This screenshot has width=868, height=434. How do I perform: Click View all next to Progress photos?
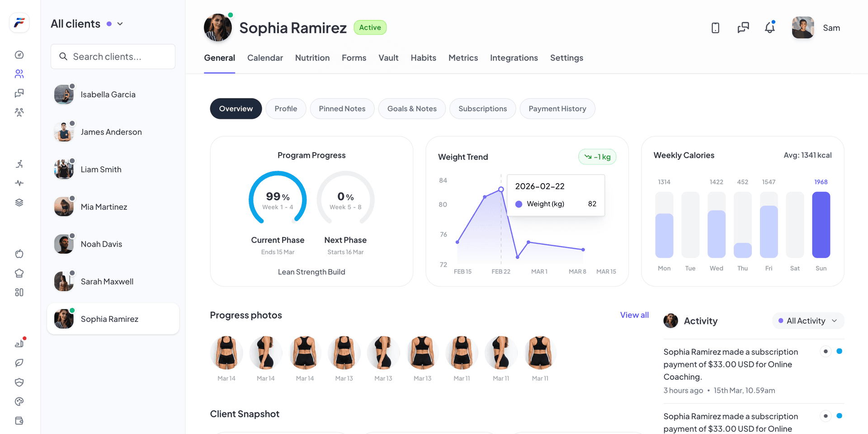634,315
